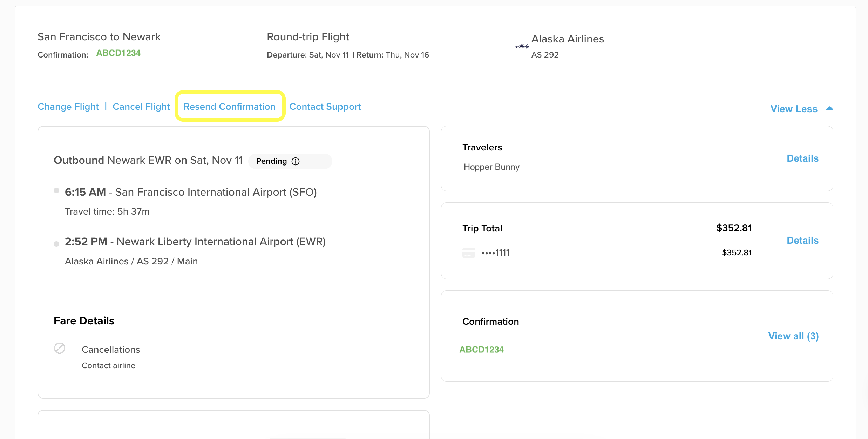Open Contact Support
This screenshot has width=868, height=439.
(325, 107)
